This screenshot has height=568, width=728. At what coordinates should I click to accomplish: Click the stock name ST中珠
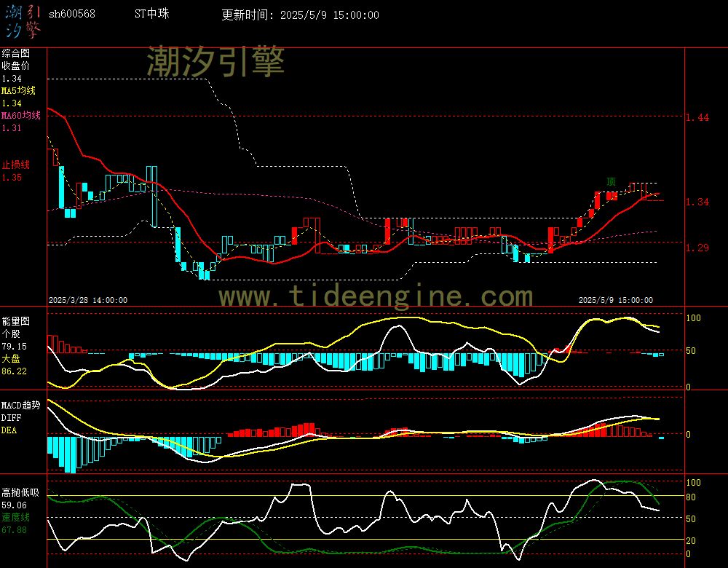(x=152, y=14)
